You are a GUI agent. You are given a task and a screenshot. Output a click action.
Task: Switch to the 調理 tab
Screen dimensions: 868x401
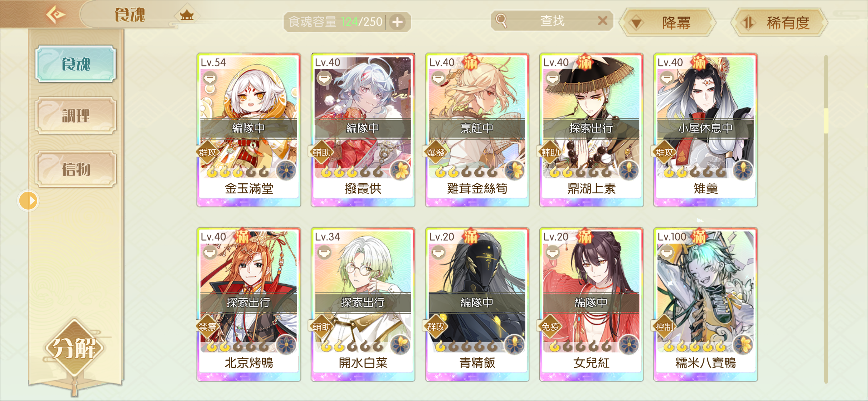[x=76, y=116]
